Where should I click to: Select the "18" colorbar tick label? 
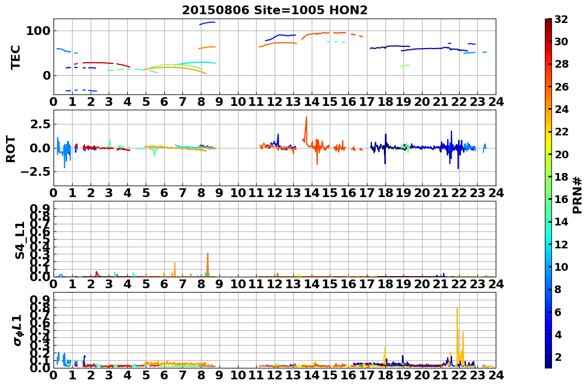[x=561, y=177]
